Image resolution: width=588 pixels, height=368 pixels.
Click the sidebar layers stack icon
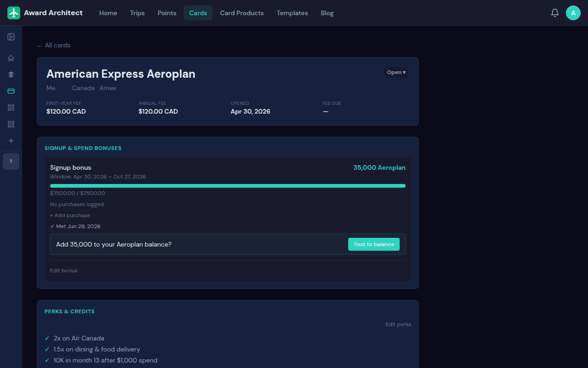pos(11,75)
